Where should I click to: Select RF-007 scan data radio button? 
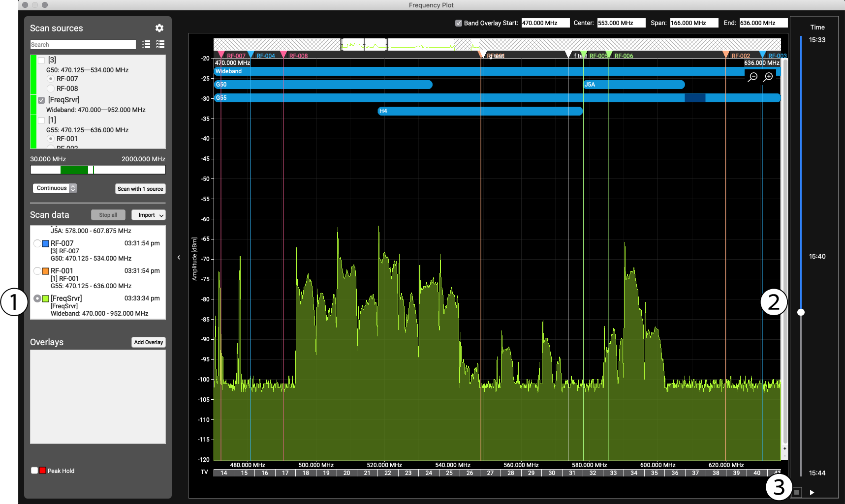pos(37,243)
